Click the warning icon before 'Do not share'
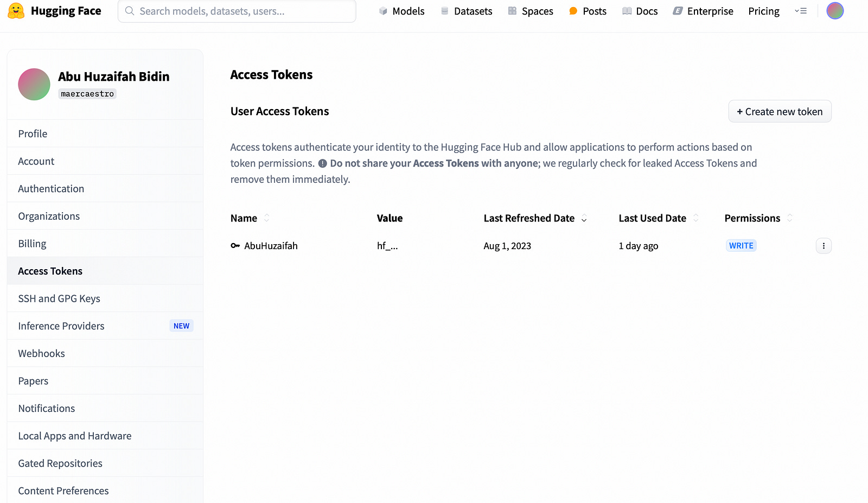 coord(322,163)
